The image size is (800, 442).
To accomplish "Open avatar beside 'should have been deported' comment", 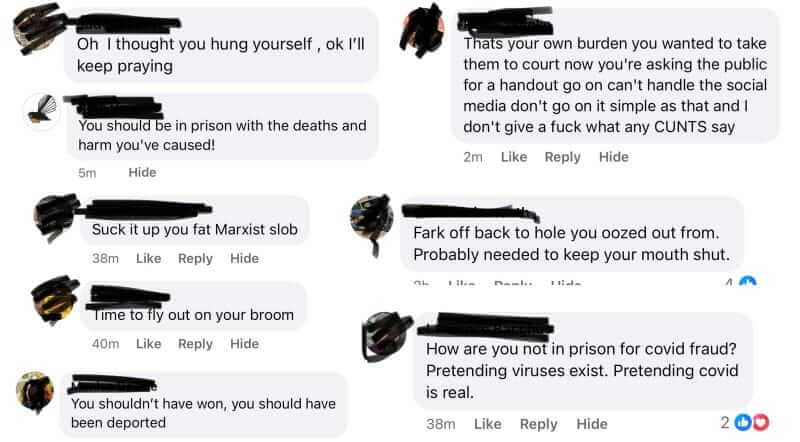I will (x=35, y=391).
